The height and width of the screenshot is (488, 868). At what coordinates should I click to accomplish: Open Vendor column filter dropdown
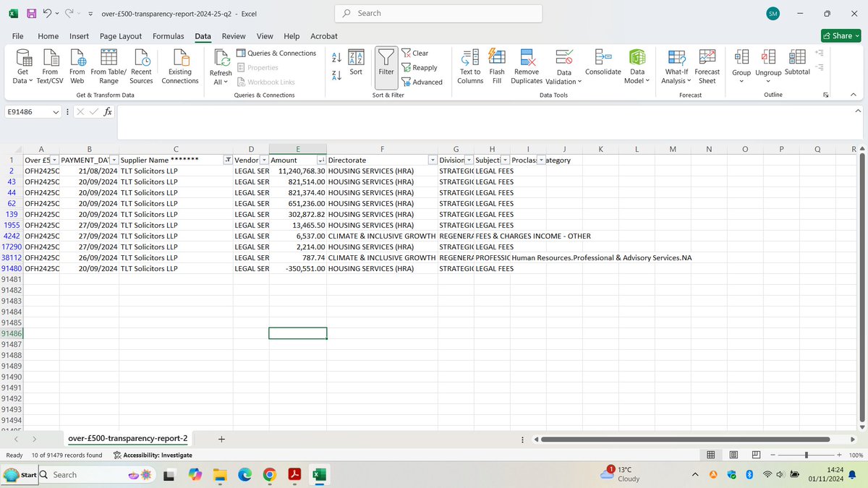pos(263,160)
